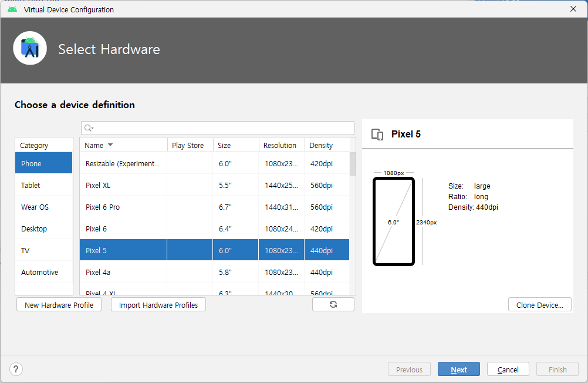
Task: Click the Play Store column header
Action: [x=190, y=145]
